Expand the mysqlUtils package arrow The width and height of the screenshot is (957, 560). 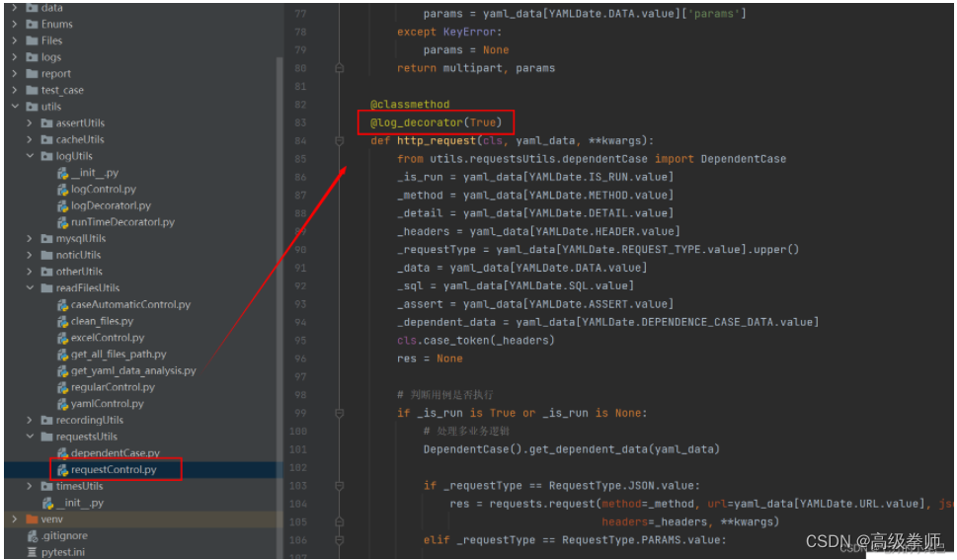(30, 238)
